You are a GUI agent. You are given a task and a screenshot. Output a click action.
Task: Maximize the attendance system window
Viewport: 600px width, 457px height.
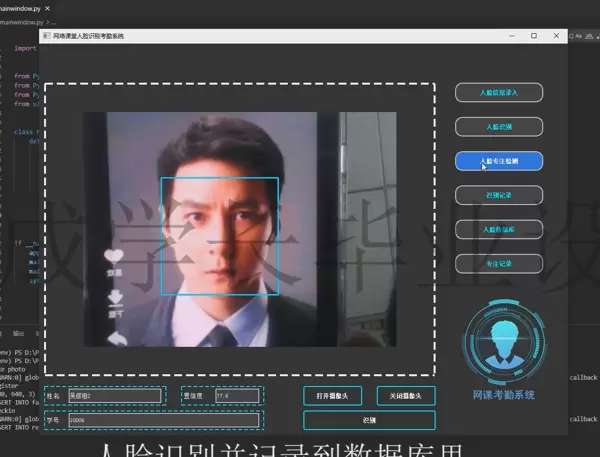533,36
